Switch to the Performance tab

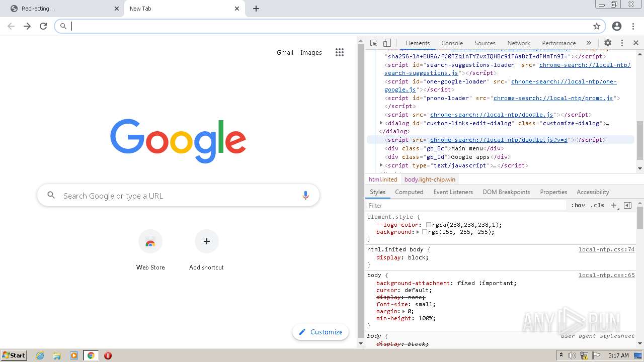pyautogui.click(x=558, y=43)
